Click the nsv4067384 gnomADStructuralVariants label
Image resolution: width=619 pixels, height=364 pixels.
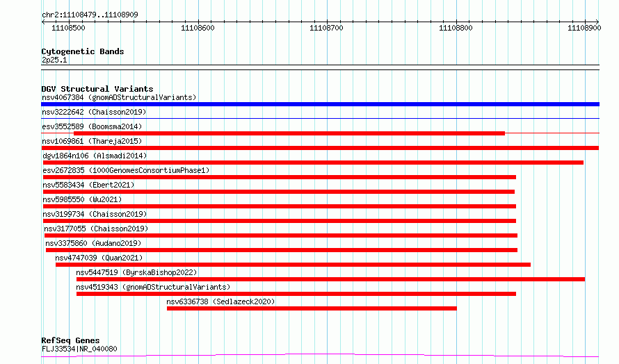(119, 97)
